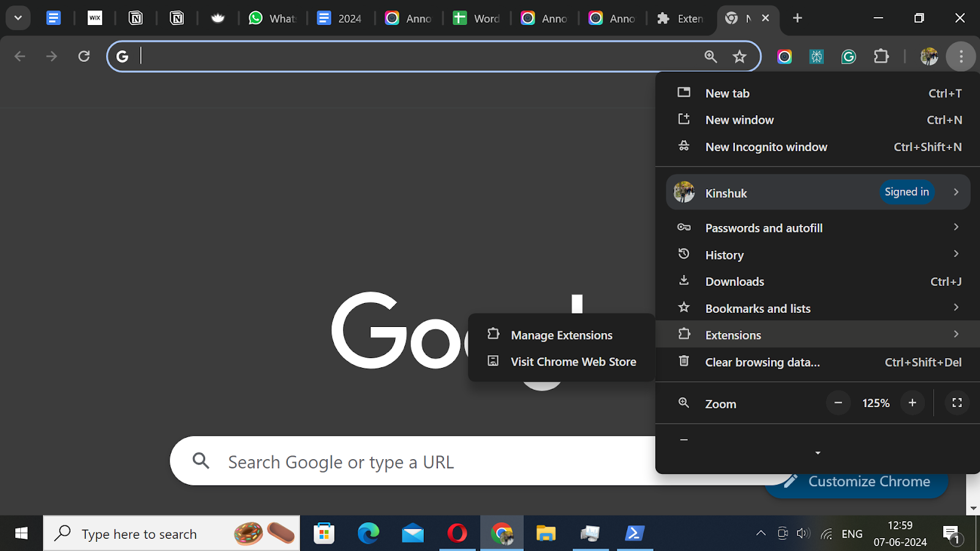This screenshot has height=551, width=980.
Task: Switch to the first Notion tab
Action: tap(136, 18)
